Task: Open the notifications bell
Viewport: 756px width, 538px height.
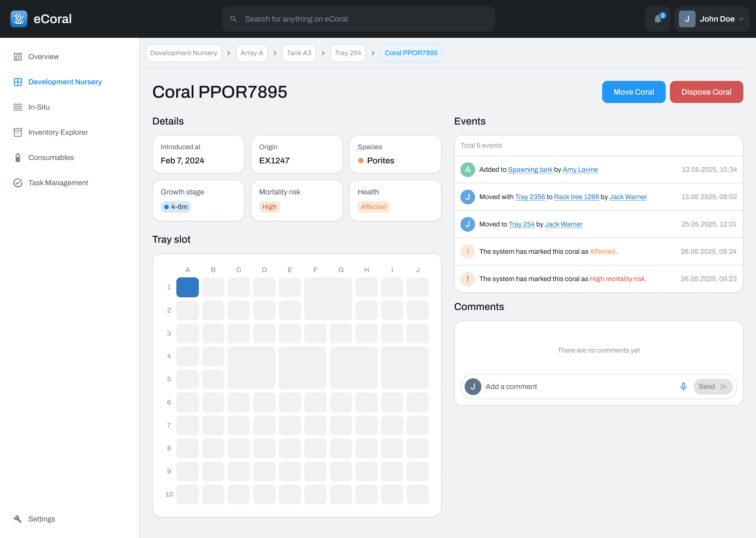Action: 657,19
